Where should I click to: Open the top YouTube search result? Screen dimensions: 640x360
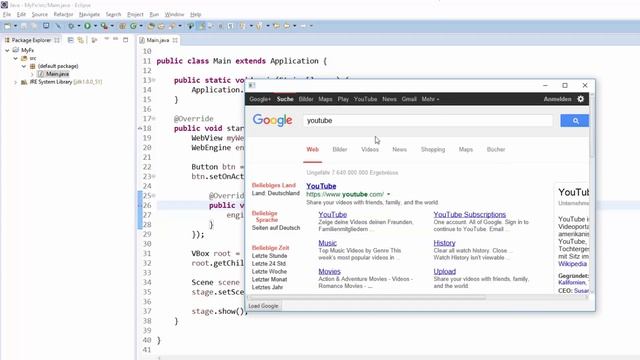pos(321,186)
